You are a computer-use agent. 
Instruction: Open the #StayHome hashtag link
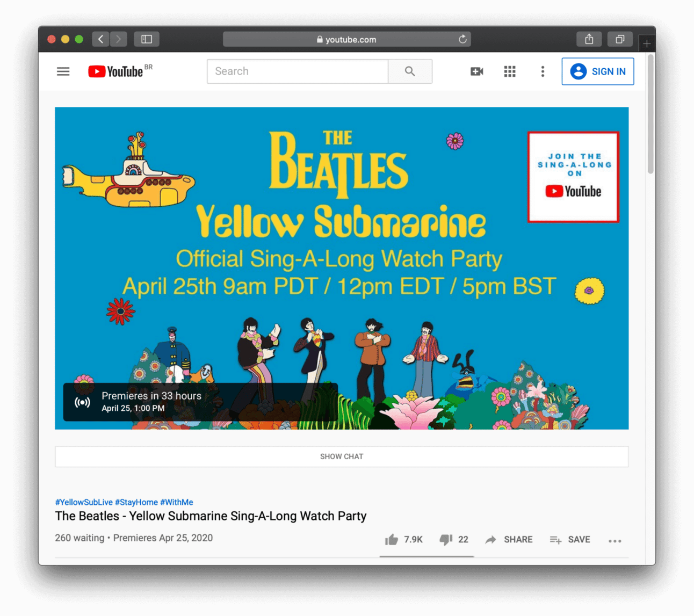136,502
